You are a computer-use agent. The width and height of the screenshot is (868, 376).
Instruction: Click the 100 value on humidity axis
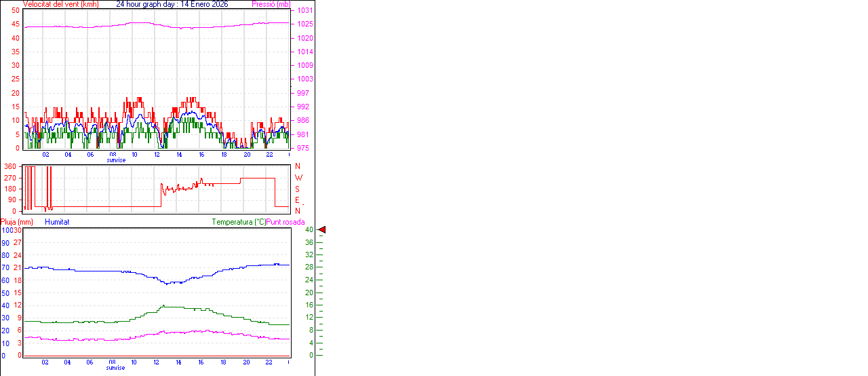(6, 230)
